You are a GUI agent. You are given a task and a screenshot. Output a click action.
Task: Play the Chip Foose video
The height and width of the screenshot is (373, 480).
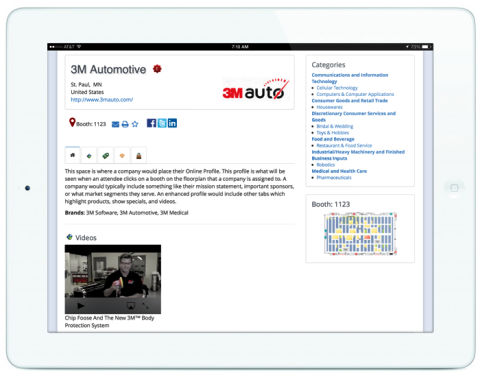coord(81,305)
